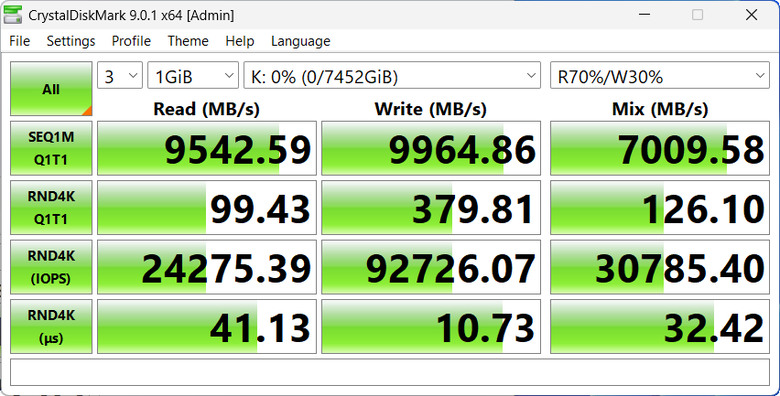The height and width of the screenshot is (396, 780).
Task: Click the RND4K write result 379.81
Action: pos(431,207)
